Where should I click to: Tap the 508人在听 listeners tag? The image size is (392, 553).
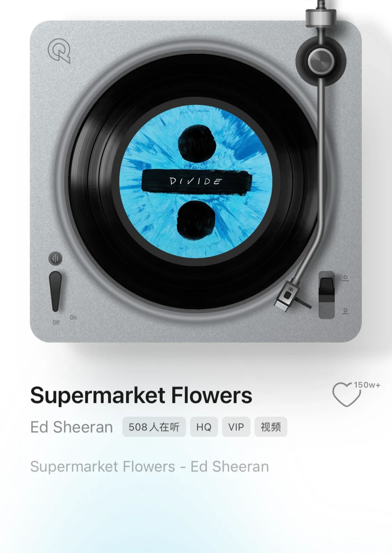[154, 427]
